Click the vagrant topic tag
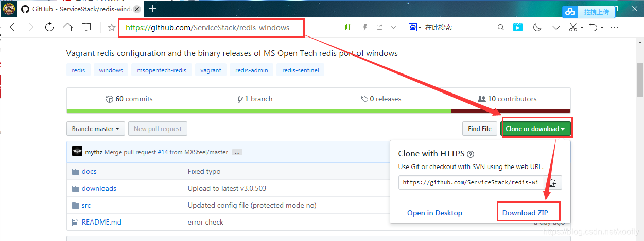Image resolution: width=644 pixels, height=241 pixels. click(x=211, y=70)
